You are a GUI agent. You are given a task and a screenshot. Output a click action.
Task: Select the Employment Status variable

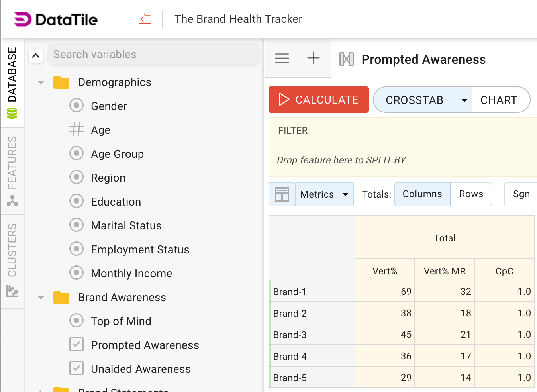pyautogui.click(x=140, y=249)
